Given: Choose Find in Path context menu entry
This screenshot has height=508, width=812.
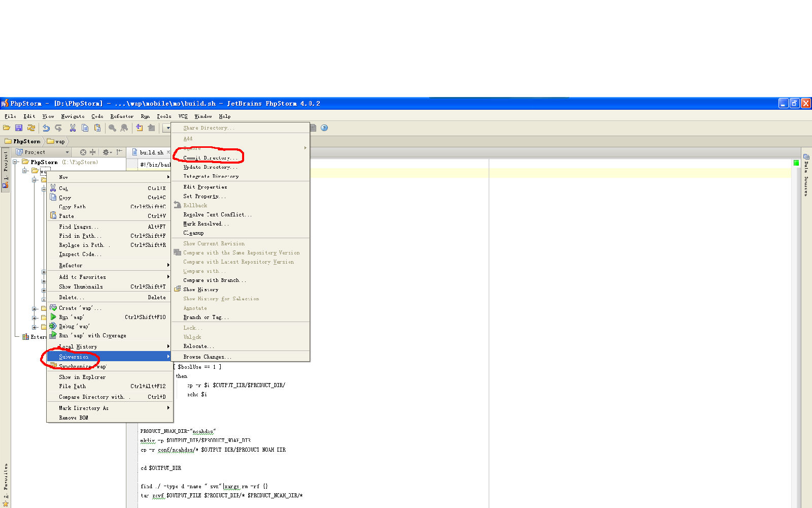Looking at the screenshot, I should click(110, 236).
